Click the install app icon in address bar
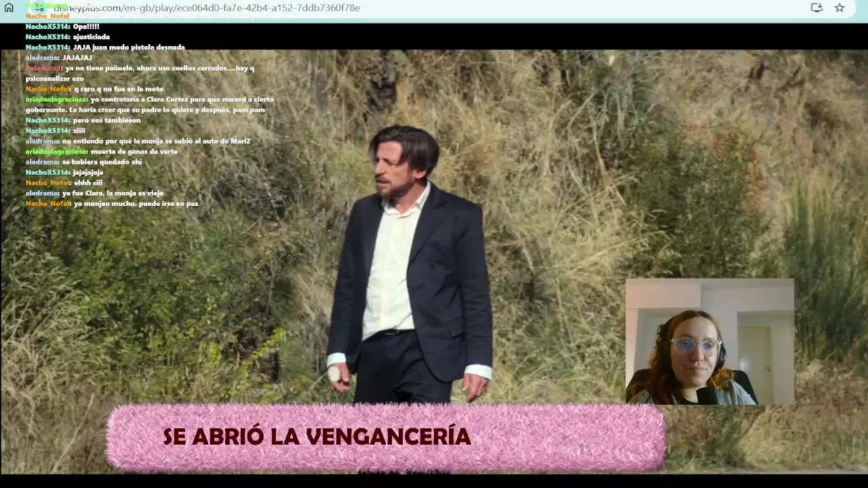 coord(816,7)
